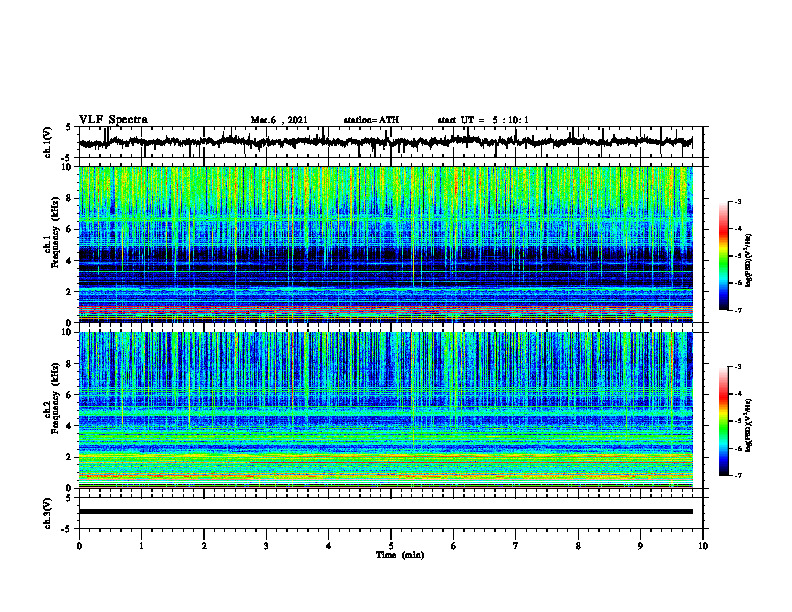Screen dimensions: 792x612
Task: Click the "station=ATH" header label
Action: coord(371,120)
